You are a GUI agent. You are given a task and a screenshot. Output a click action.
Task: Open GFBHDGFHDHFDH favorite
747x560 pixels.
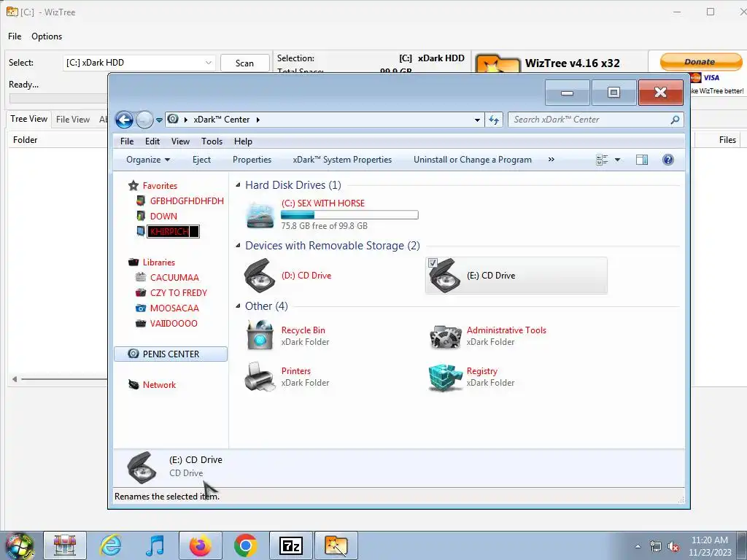(x=187, y=201)
